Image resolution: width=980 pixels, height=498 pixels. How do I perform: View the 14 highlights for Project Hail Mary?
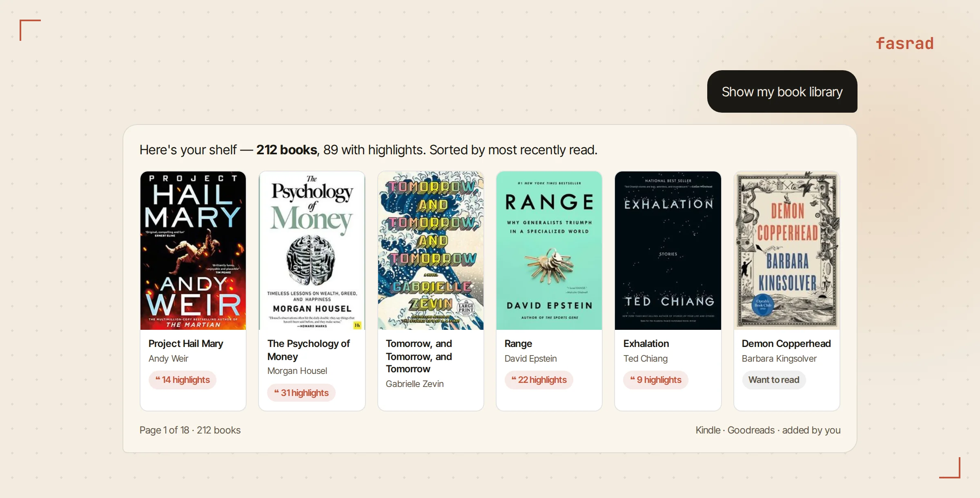[x=183, y=380]
